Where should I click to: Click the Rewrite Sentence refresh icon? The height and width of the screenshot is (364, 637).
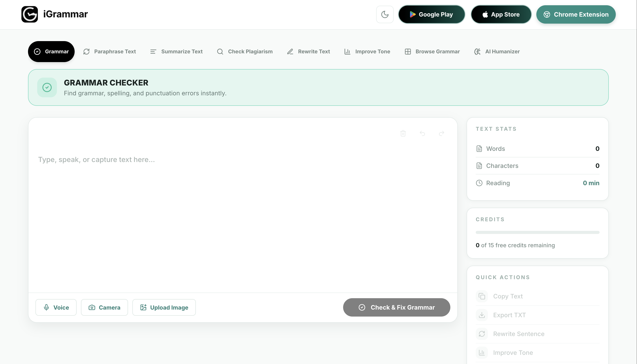[x=482, y=334]
